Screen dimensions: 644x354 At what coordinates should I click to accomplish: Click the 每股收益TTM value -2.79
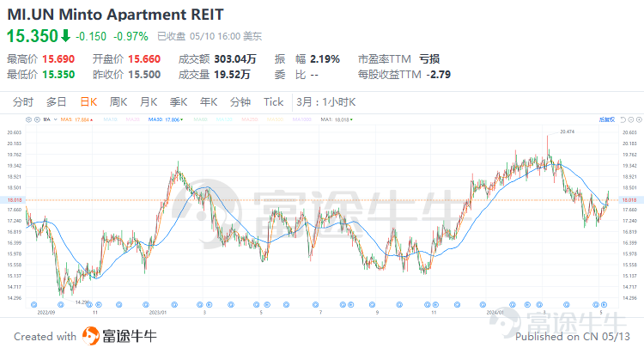click(438, 75)
